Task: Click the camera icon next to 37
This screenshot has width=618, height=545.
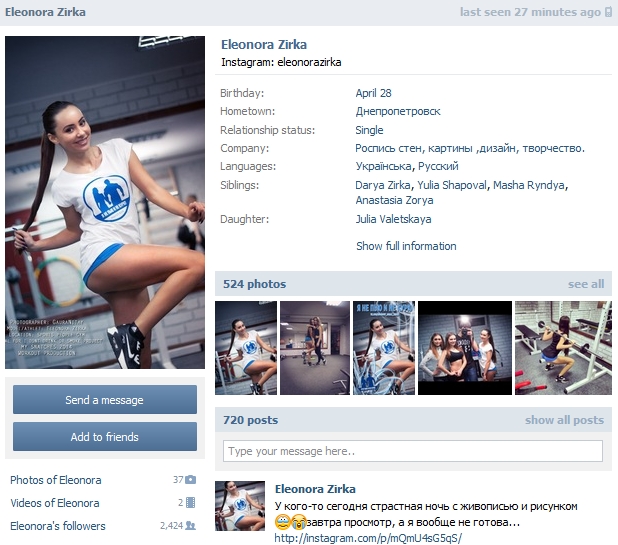Action: [x=191, y=480]
